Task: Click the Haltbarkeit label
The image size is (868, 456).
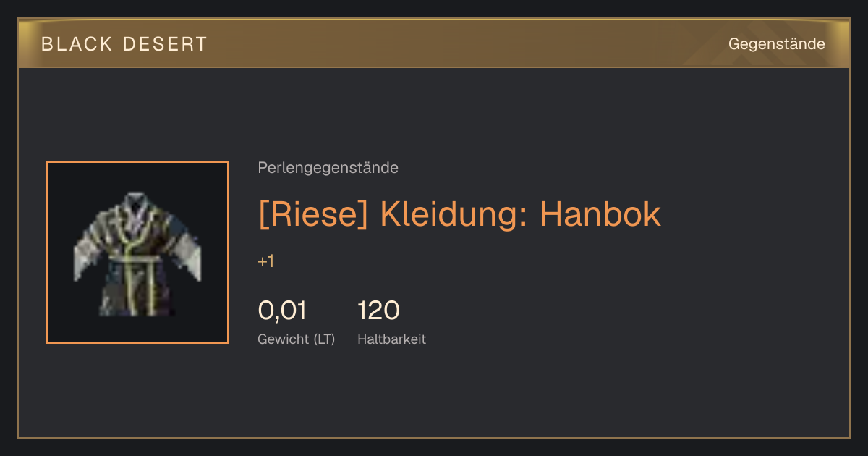Action: click(x=391, y=339)
